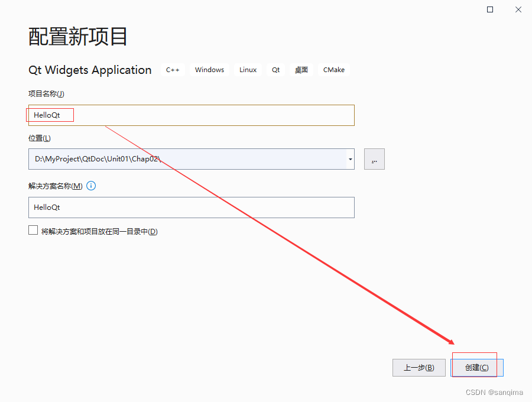Click the info icon beside solution name

pyautogui.click(x=91, y=186)
